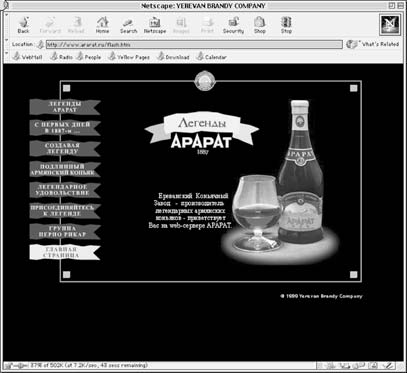This screenshot has height=373, width=407.
Task: Open the Netscape toolbar icon
Action: click(155, 25)
